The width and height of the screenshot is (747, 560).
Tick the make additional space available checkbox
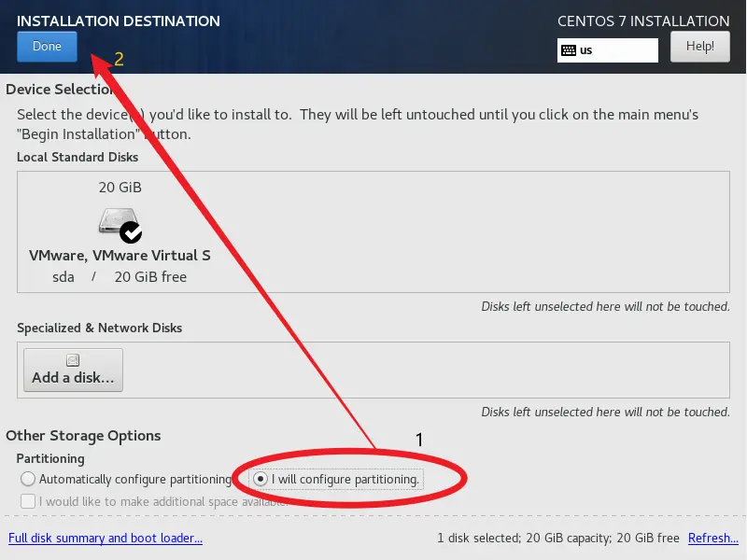click(x=28, y=501)
